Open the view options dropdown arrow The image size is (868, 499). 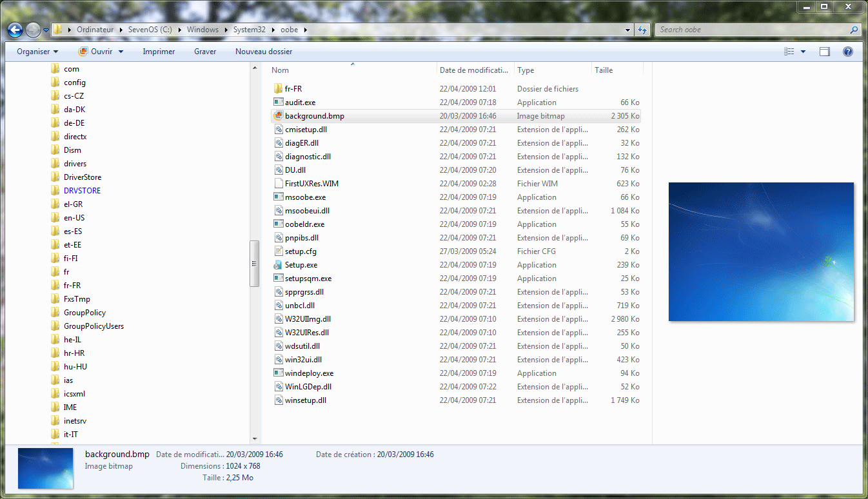803,52
